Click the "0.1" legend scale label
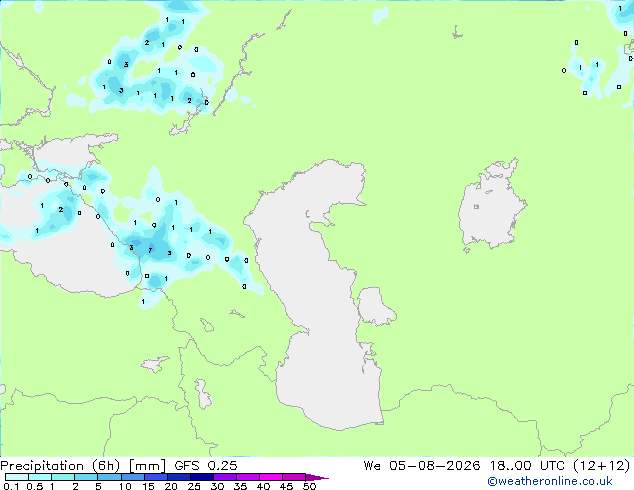Screen dimensions: 634x490 (11, 486)
